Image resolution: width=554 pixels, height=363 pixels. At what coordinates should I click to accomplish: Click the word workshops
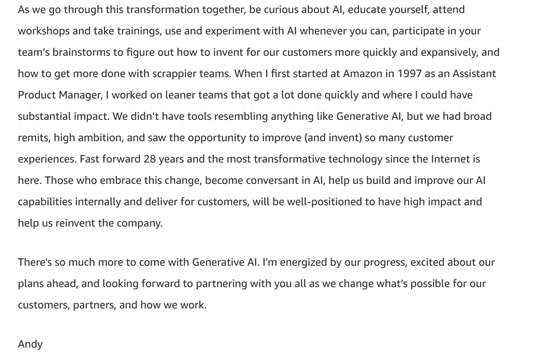[43, 31]
